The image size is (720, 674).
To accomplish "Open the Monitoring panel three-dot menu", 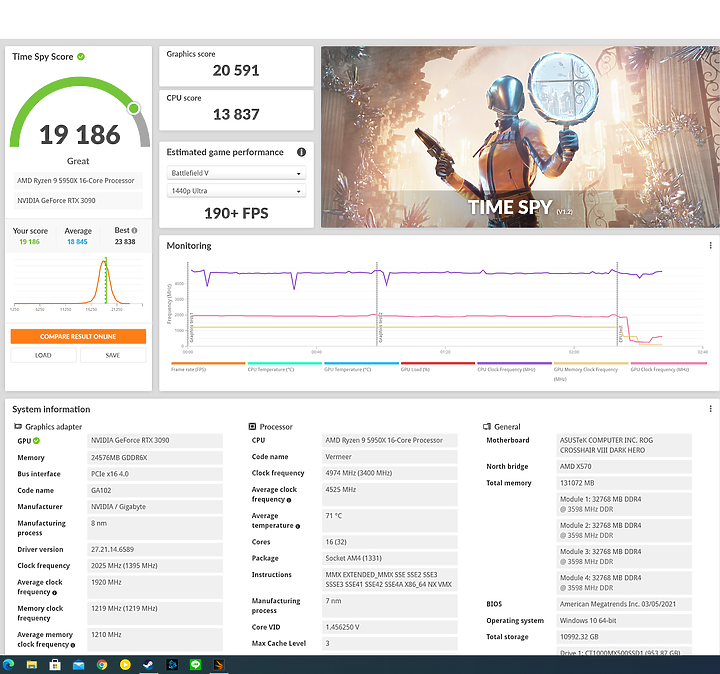I will [x=710, y=246].
